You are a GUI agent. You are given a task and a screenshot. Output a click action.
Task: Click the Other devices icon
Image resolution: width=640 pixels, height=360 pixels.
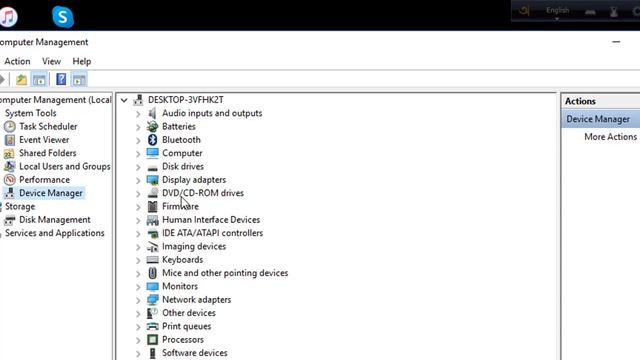152,313
